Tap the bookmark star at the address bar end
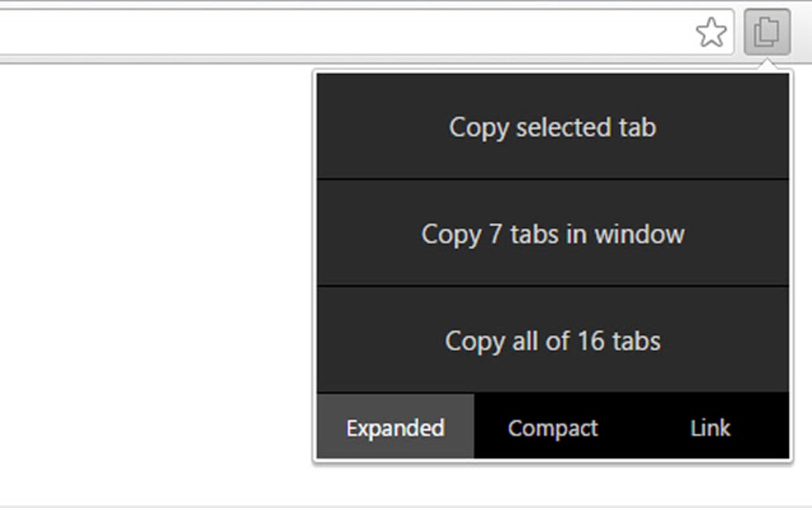The width and height of the screenshot is (812, 508). (711, 33)
